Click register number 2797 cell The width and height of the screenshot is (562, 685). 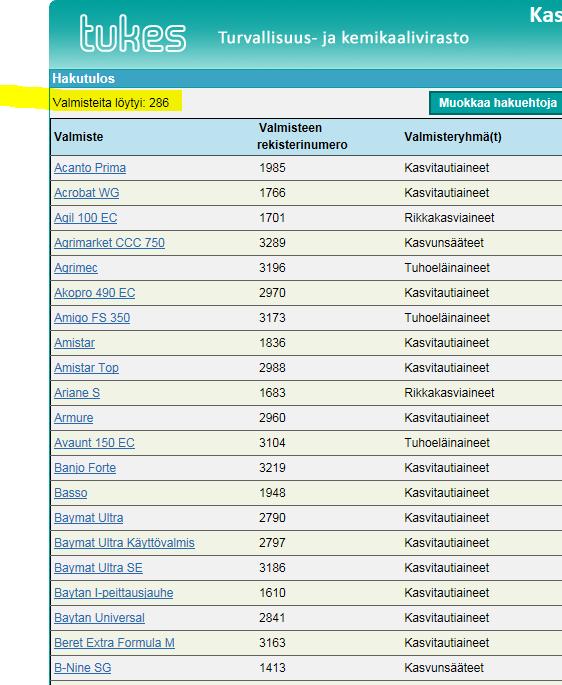272,543
